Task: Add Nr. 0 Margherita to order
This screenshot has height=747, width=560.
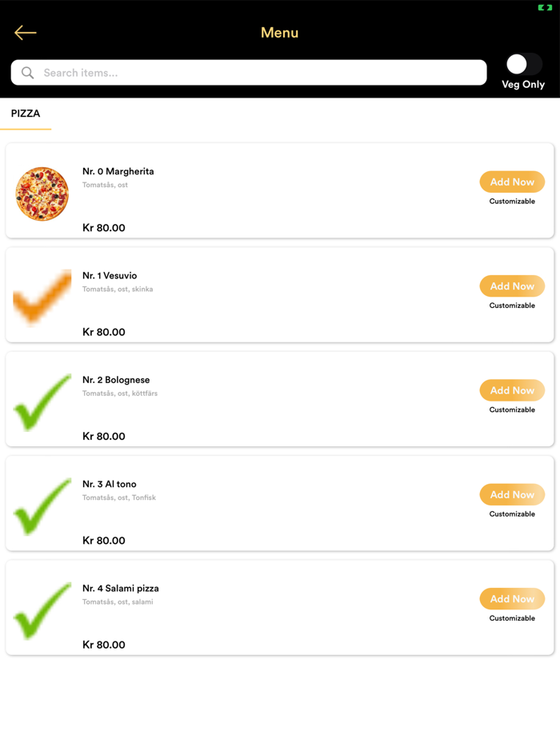Action: pyautogui.click(x=512, y=182)
